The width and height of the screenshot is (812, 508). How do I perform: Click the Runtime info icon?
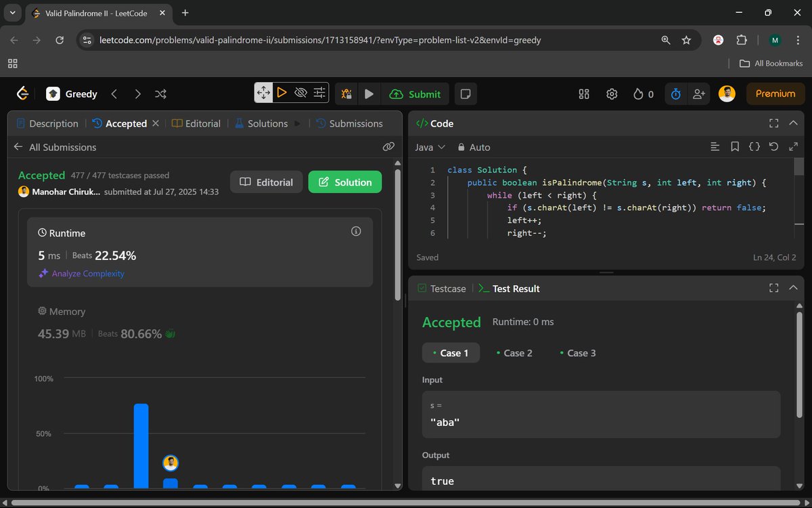pos(356,232)
